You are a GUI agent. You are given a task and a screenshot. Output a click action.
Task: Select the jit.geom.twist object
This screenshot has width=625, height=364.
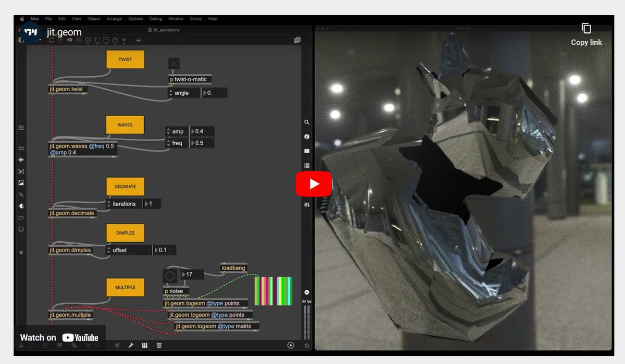68,89
